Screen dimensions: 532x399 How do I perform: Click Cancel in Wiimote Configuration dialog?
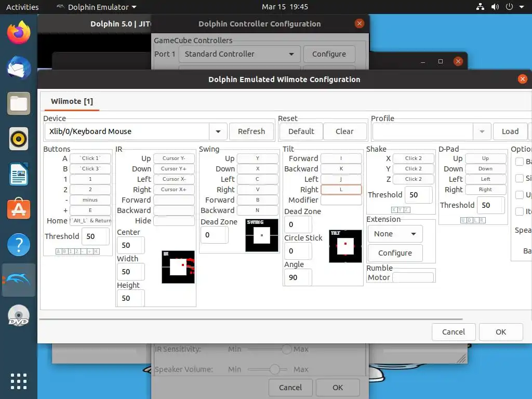[453, 332]
